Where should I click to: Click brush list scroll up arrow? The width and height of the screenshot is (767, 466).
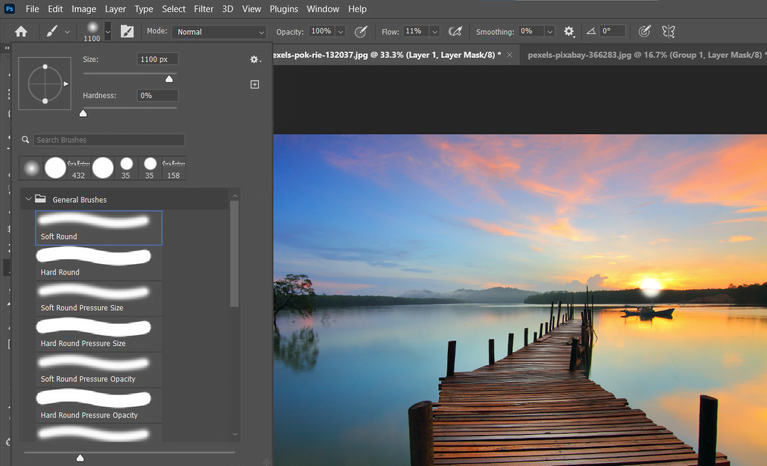coord(235,196)
